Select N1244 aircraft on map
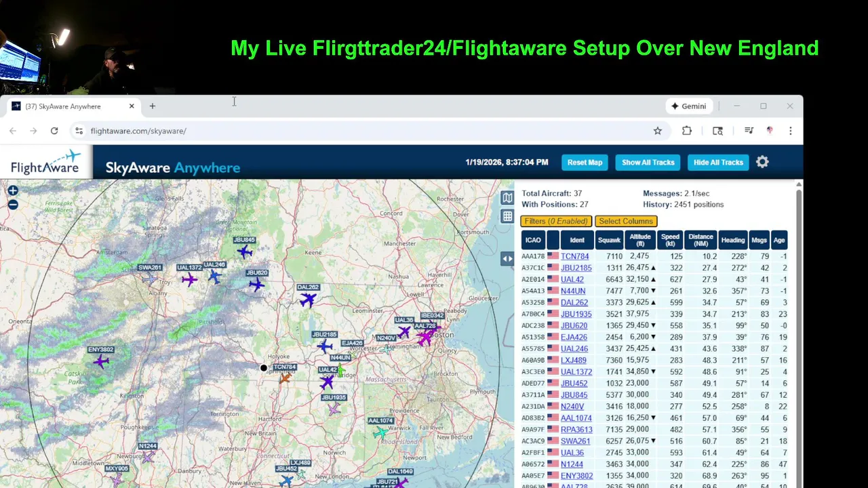868x488 pixels. [148, 457]
